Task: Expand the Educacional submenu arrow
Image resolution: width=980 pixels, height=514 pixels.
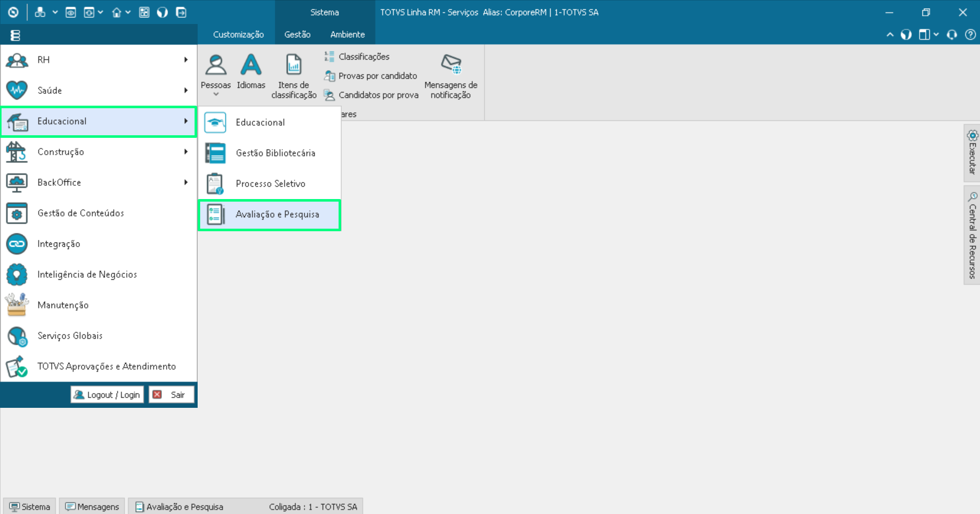Action: (186, 121)
